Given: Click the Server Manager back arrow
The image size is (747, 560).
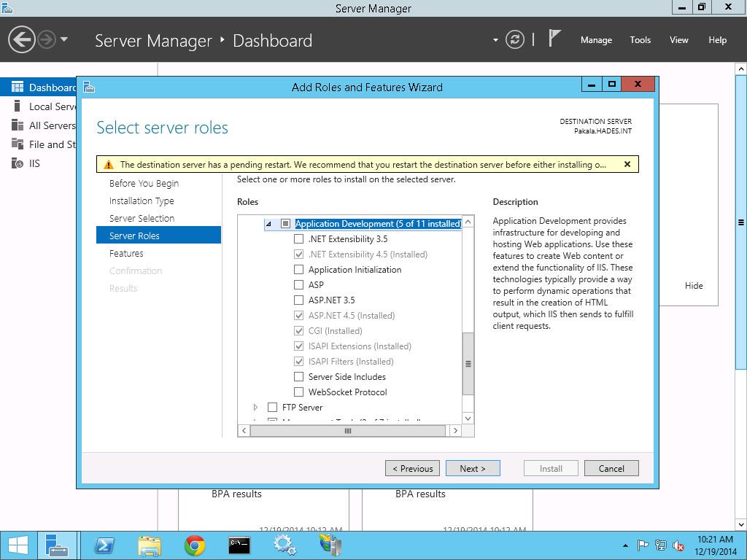Looking at the screenshot, I should 21,39.
